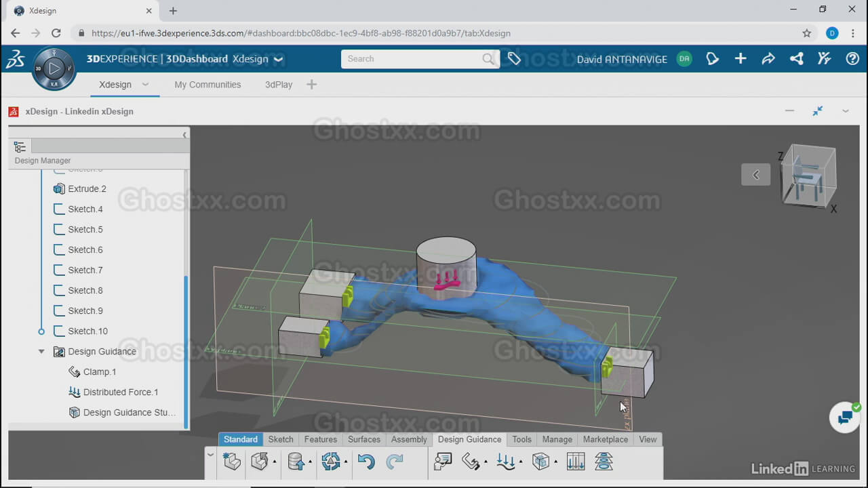This screenshot has height=488, width=868.
Task: Click the Design Guidance Study cube icon
Action: pos(540,462)
